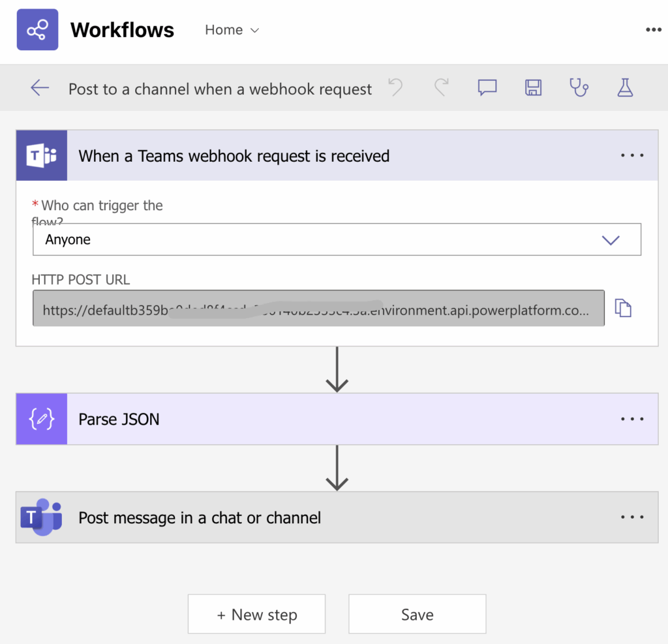The width and height of the screenshot is (668, 644).
Task: Click the undo arrow icon
Action: [x=395, y=88]
